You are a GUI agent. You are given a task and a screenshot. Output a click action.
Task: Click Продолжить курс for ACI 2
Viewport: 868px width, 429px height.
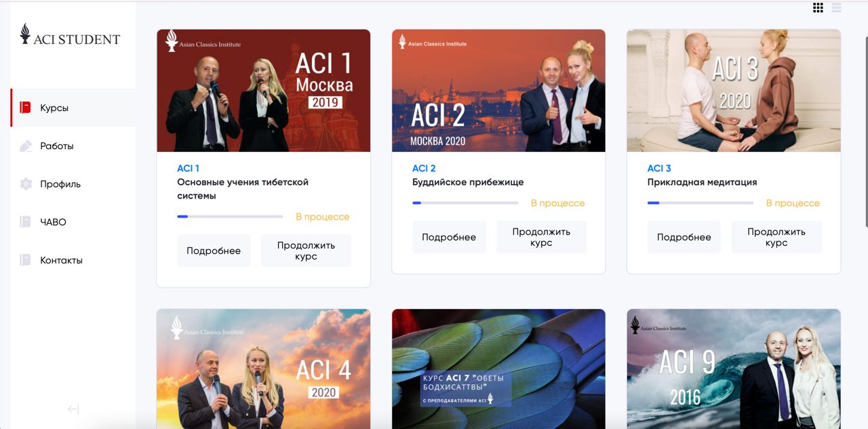point(541,237)
